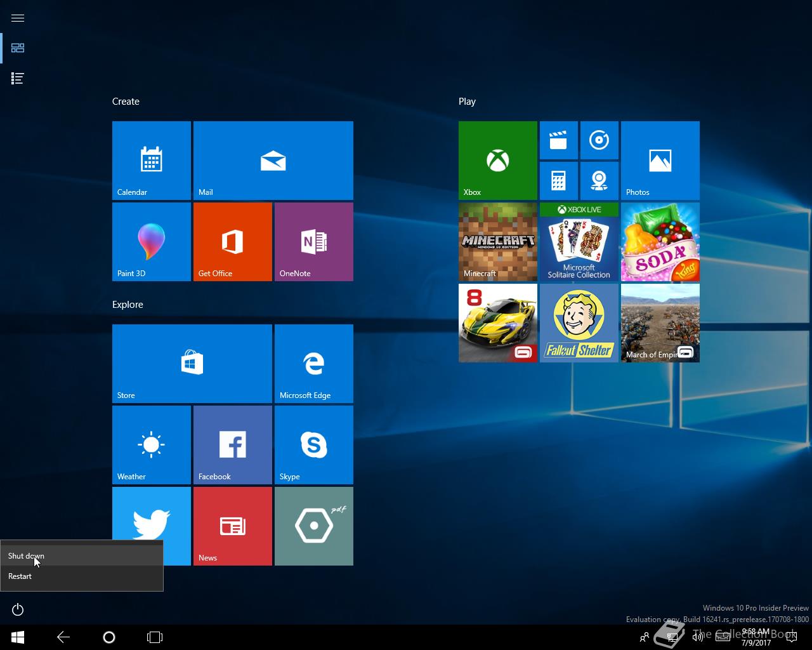
Task: Open the News tile
Action: (x=233, y=526)
